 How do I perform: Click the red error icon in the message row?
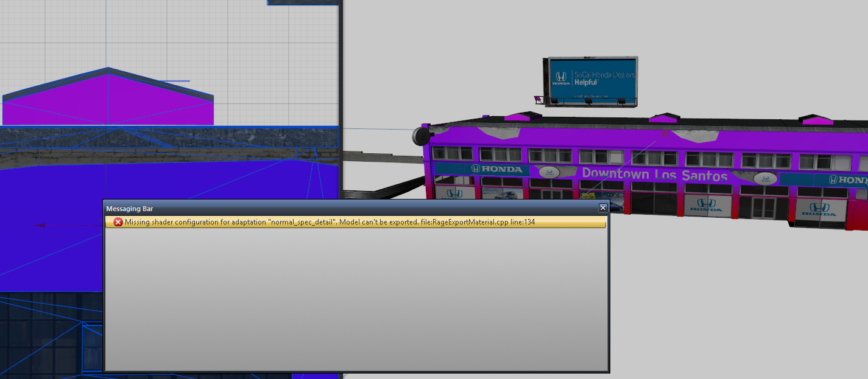119,222
